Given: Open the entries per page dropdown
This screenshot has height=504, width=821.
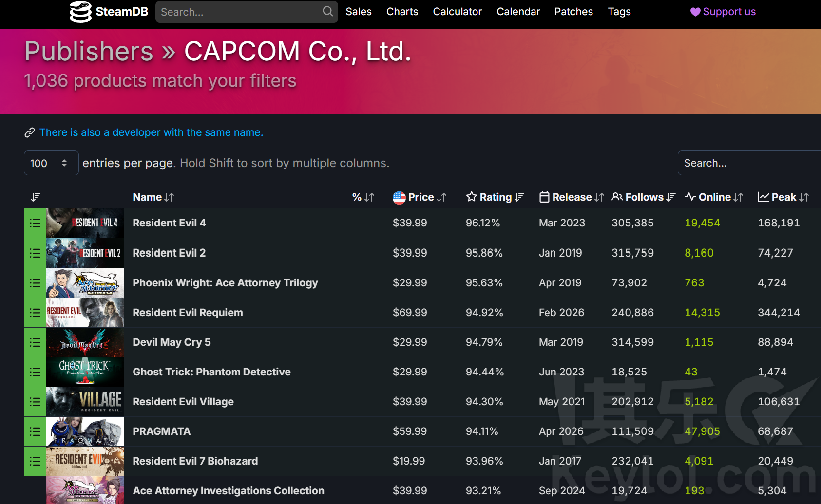Looking at the screenshot, I should coord(51,163).
